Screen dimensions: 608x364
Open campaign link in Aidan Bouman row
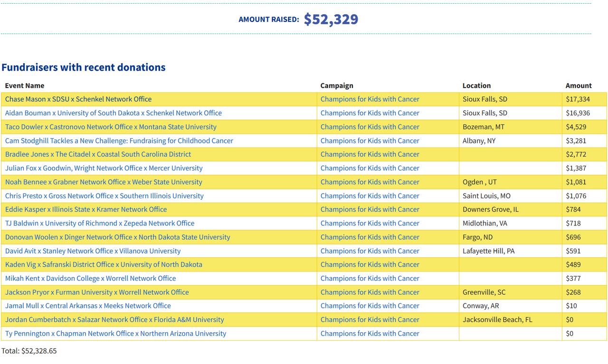pyautogui.click(x=370, y=113)
